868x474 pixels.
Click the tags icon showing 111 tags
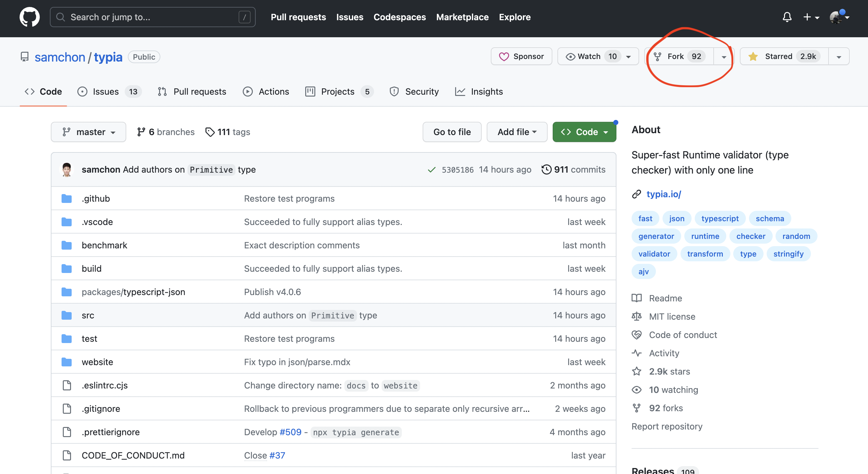click(210, 132)
